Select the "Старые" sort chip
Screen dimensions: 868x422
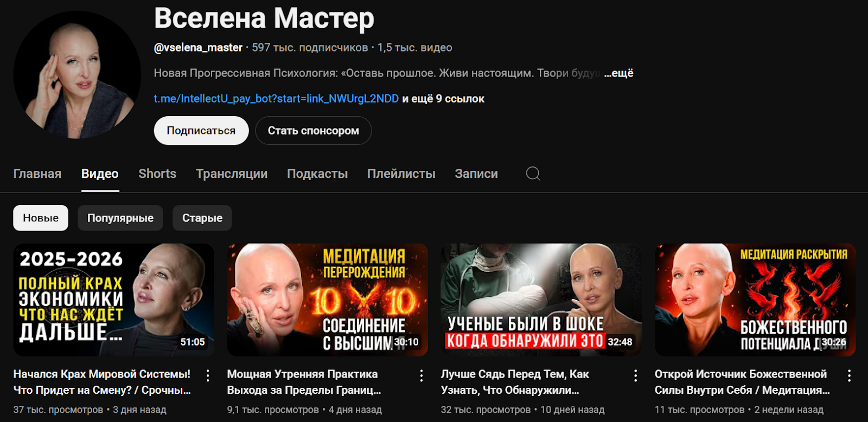[x=202, y=218]
